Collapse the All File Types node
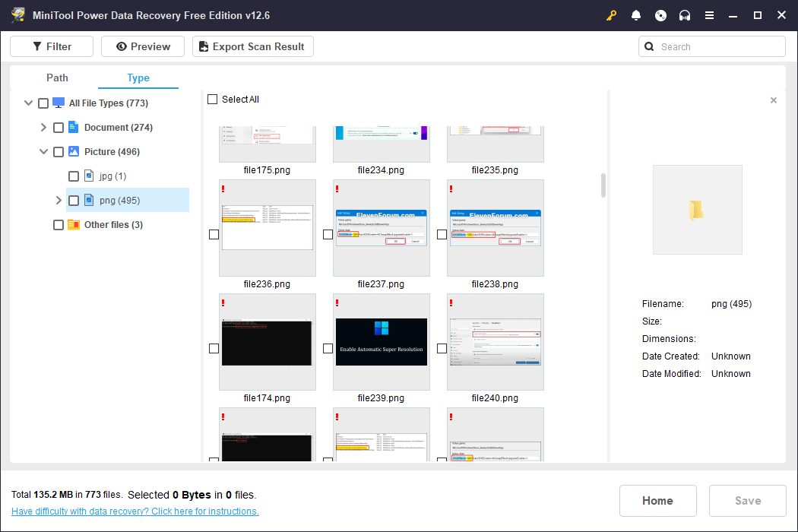The width and height of the screenshot is (798, 532). point(28,103)
